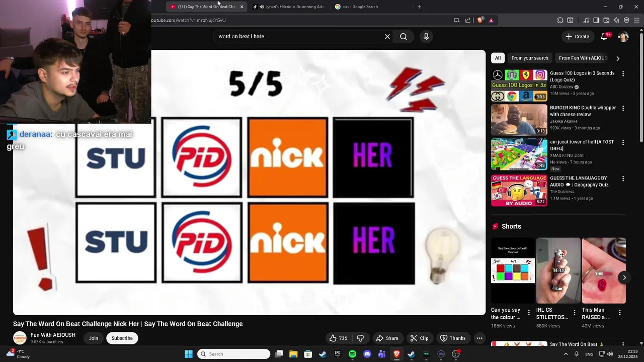Screen dimensions: 644x362
Task: Toggle the browser sidebar panel
Action: (x=596, y=20)
